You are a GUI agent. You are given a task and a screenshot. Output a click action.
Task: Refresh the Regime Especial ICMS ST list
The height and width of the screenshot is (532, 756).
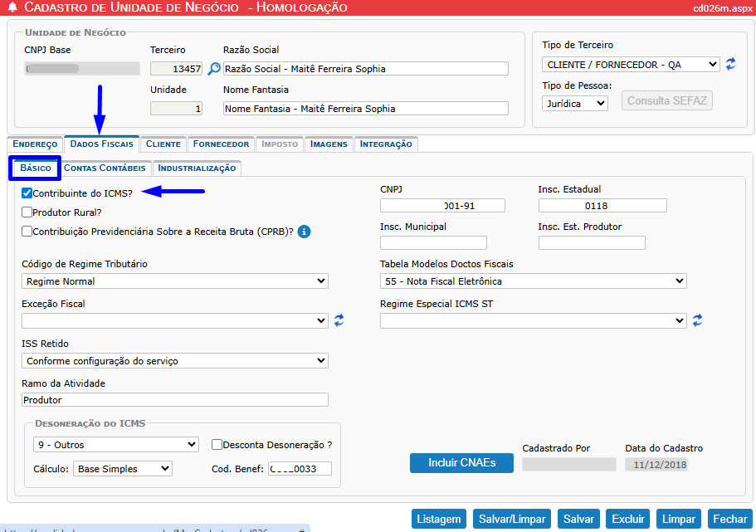pos(697,320)
